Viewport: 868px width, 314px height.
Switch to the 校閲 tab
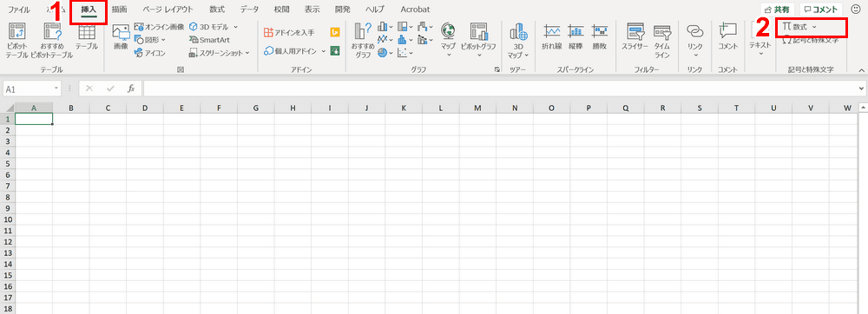tap(281, 10)
